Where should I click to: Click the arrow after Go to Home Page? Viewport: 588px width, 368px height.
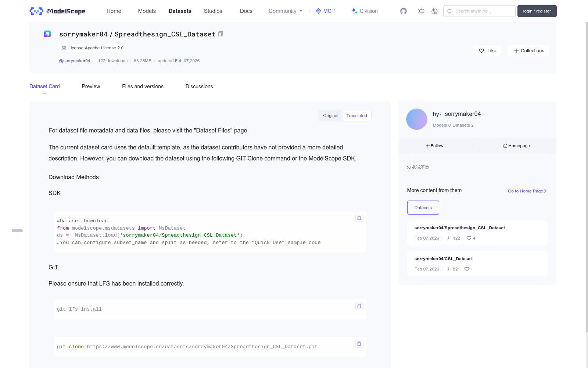click(x=545, y=191)
